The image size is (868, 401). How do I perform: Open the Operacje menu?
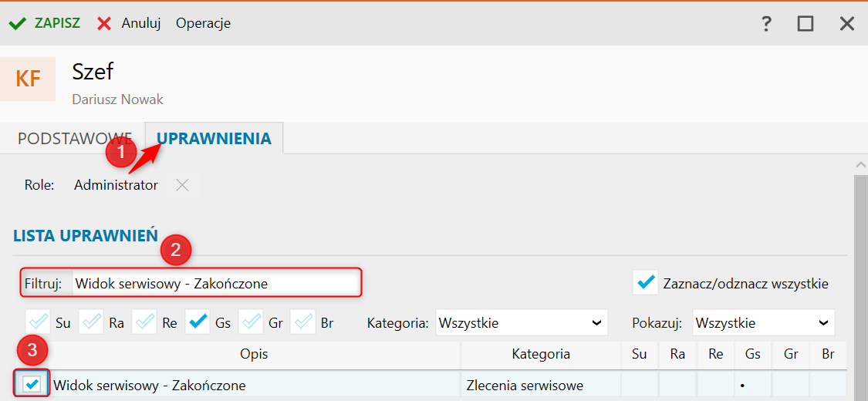pyautogui.click(x=203, y=23)
